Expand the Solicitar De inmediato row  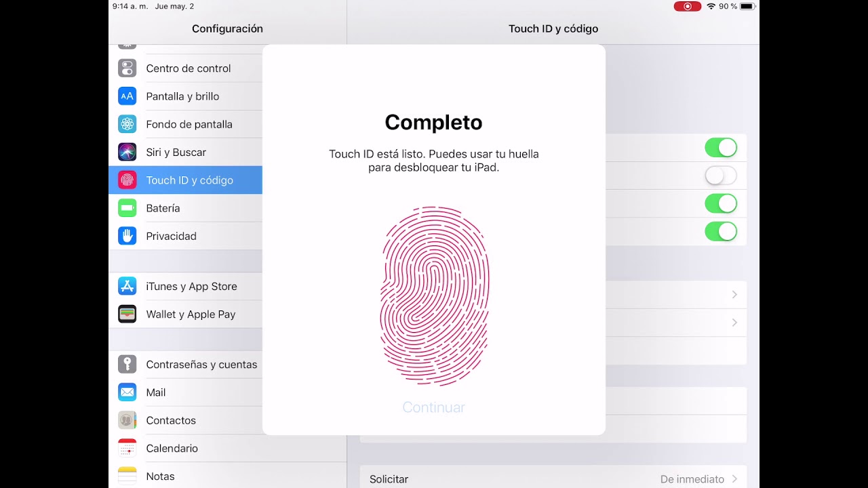click(553, 479)
